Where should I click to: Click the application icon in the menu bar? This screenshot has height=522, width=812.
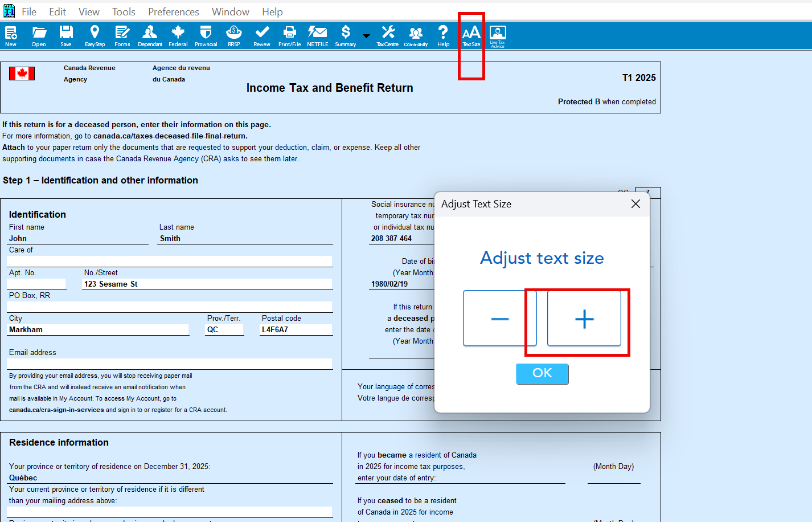(x=9, y=11)
